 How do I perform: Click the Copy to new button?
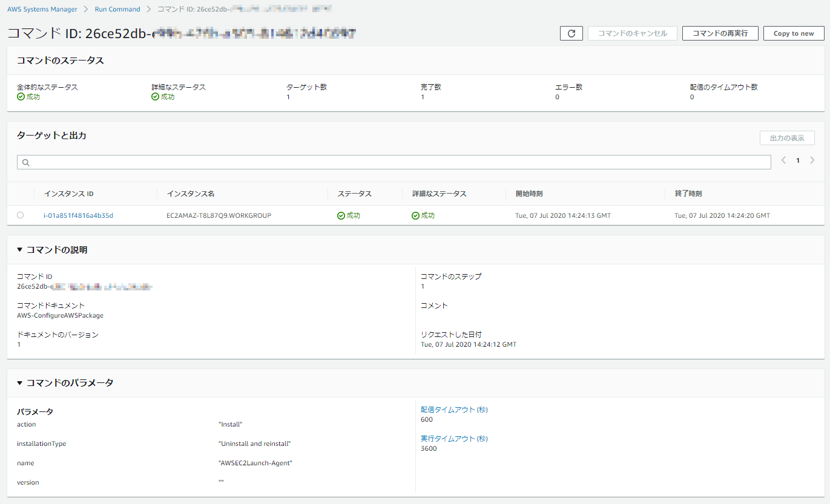point(793,33)
